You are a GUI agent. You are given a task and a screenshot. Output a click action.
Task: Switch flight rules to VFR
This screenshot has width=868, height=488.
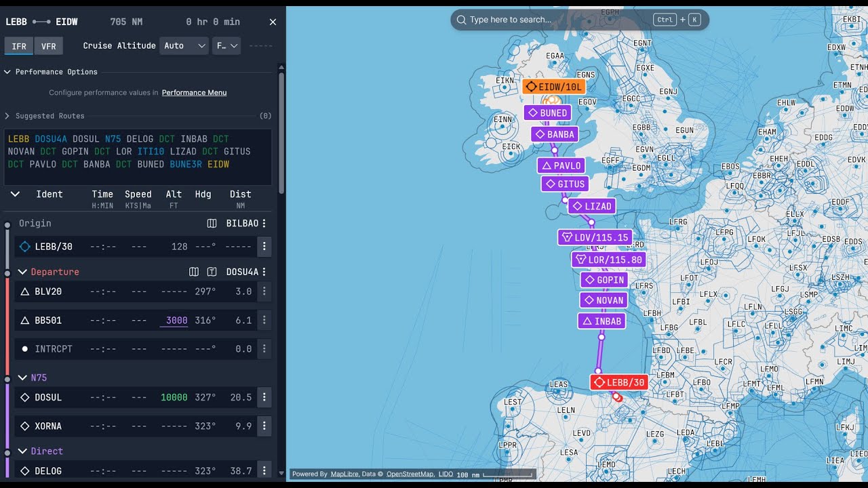tap(49, 46)
